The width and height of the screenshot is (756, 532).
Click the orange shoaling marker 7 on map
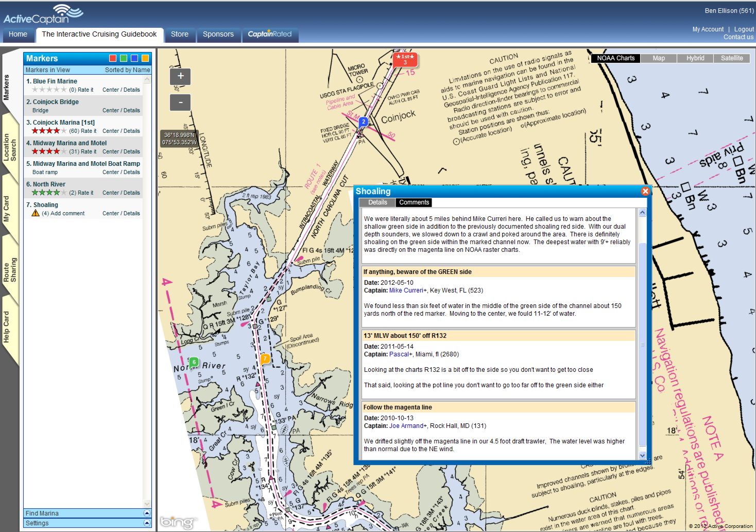tap(265, 358)
